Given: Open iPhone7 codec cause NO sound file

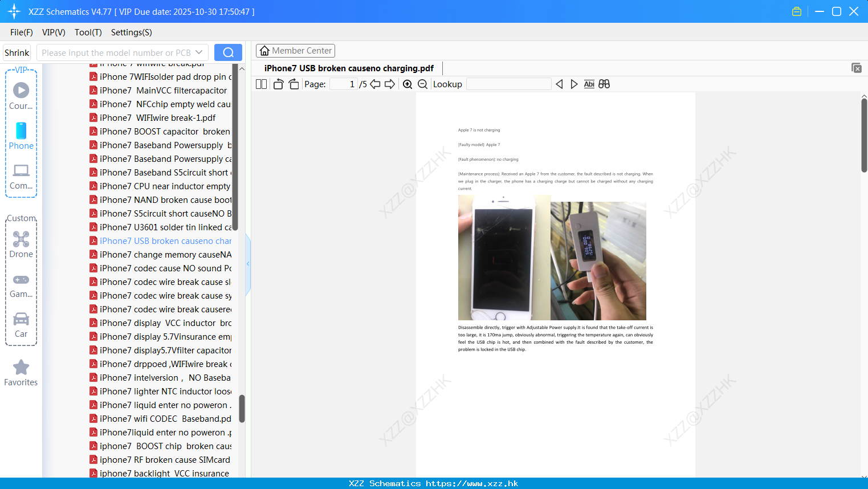Looking at the screenshot, I should pos(160,268).
